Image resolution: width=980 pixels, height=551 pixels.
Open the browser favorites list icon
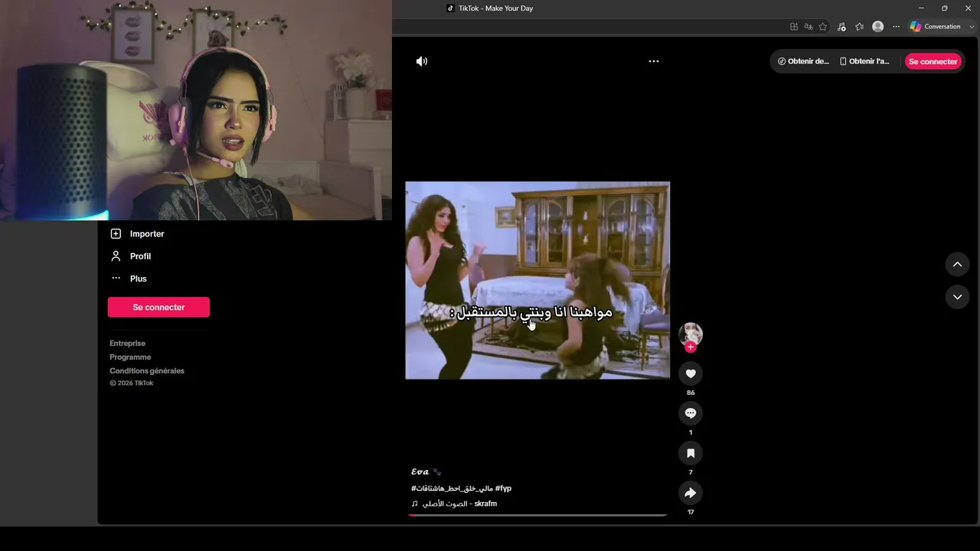[860, 27]
